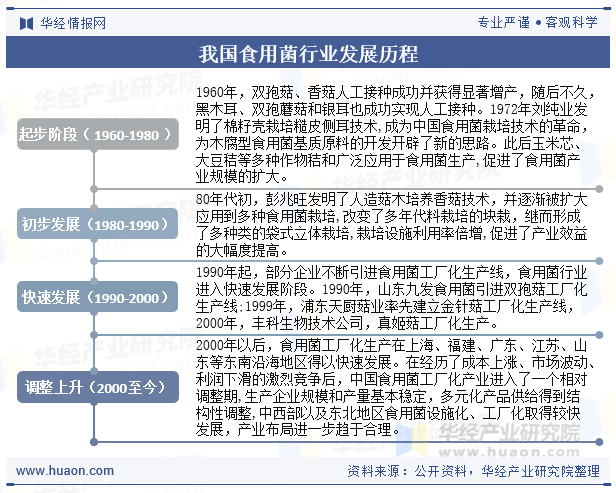Click the paragraph beginning 1960年，双孢菇

point(394,135)
